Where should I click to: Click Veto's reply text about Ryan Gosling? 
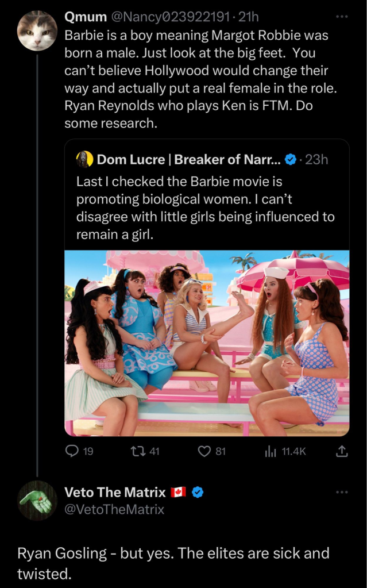pyautogui.click(x=173, y=563)
